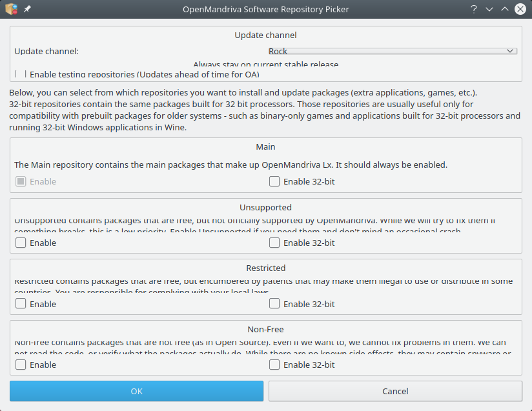This screenshot has height=411, width=532.
Task: Click the 'Main' group heading
Action: click(265, 146)
